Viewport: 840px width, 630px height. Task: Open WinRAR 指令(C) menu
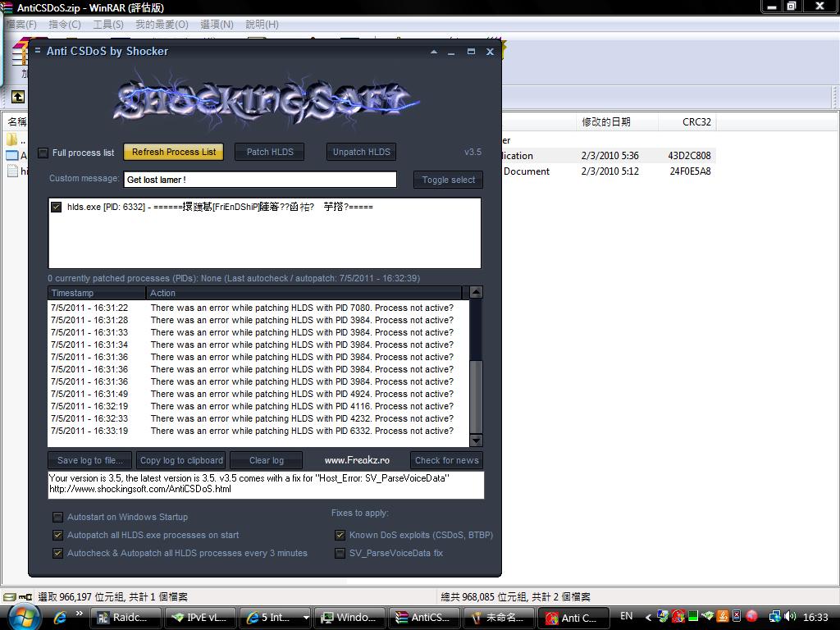pyautogui.click(x=65, y=24)
